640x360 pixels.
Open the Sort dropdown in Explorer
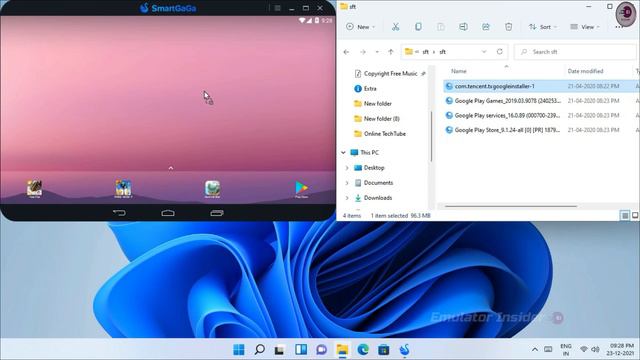(x=543, y=27)
